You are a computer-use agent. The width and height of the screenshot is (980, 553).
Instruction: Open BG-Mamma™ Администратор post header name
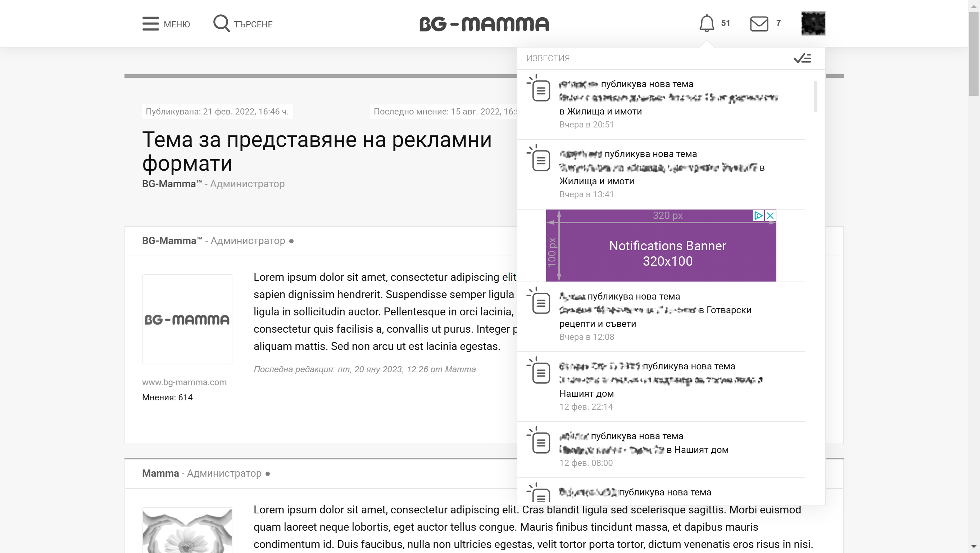172,241
